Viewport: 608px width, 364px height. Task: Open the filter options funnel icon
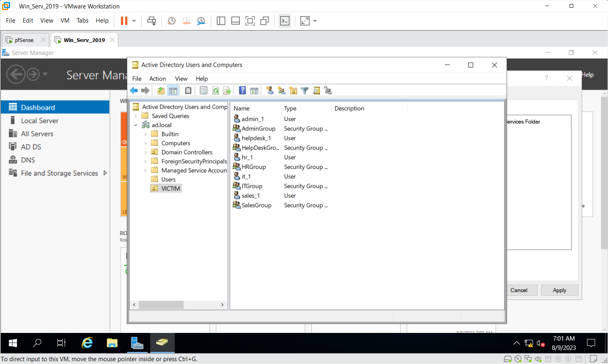tap(305, 90)
